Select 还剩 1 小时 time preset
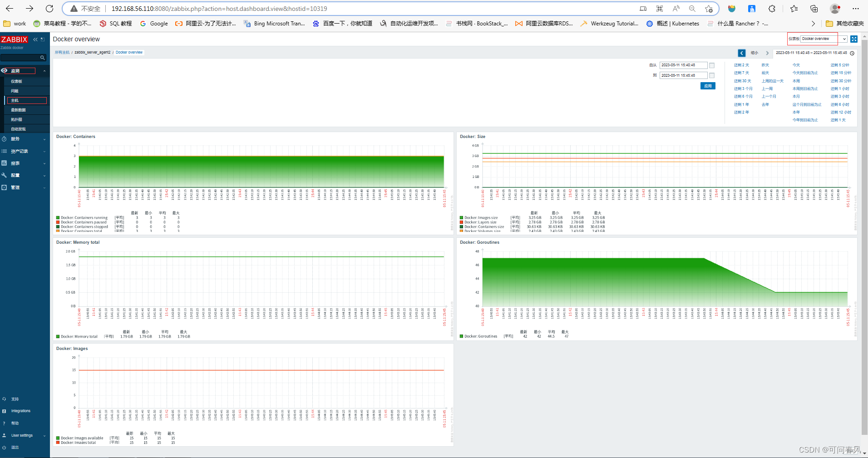 [x=840, y=89]
